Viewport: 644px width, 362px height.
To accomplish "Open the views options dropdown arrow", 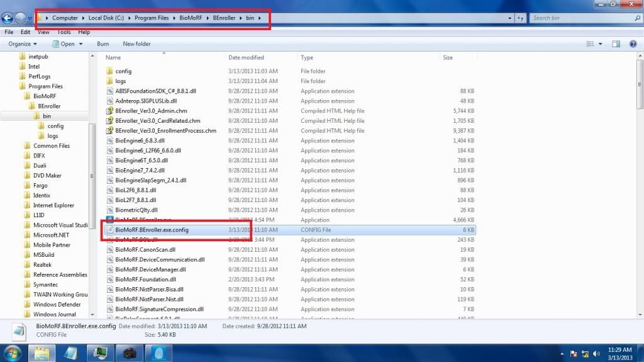I will click(600, 43).
